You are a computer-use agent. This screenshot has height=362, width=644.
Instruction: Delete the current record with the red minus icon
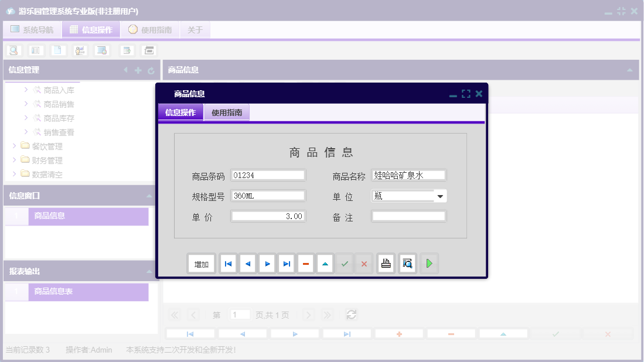pos(305,263)
